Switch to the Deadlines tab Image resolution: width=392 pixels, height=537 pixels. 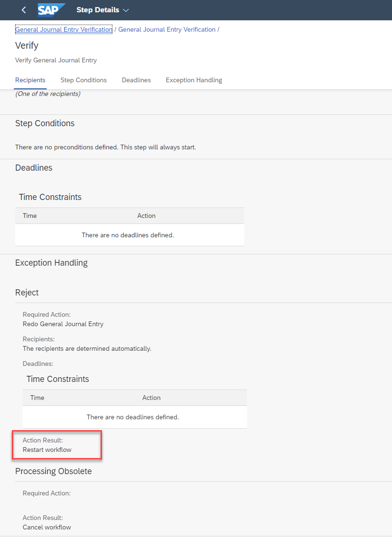[x=136, y=80]
